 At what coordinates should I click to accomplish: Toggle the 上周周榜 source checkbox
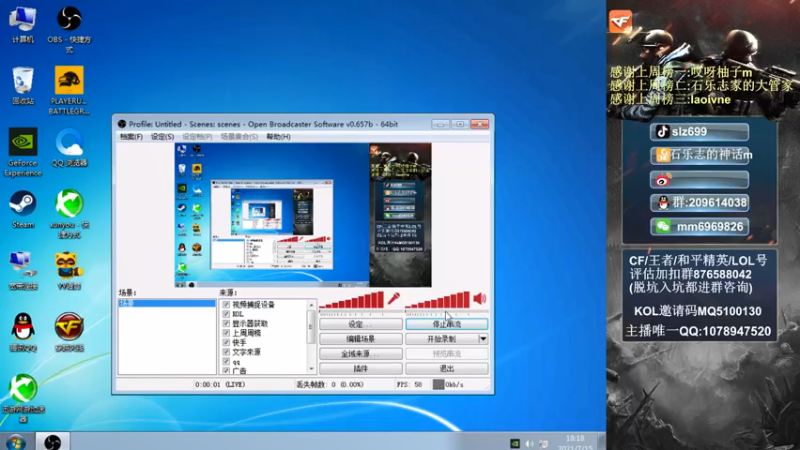click(x=226, y=333)
